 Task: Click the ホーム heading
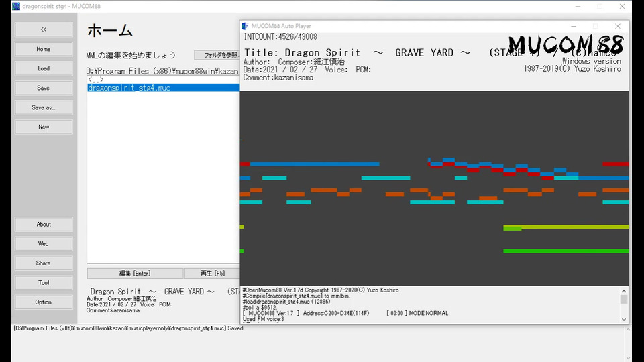pos(109,31)
